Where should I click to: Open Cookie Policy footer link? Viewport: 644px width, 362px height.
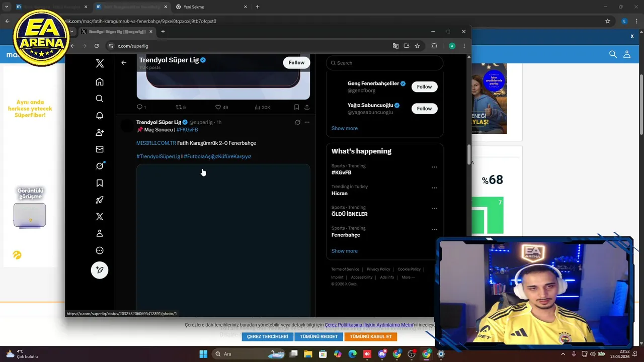tap(409, 269)
